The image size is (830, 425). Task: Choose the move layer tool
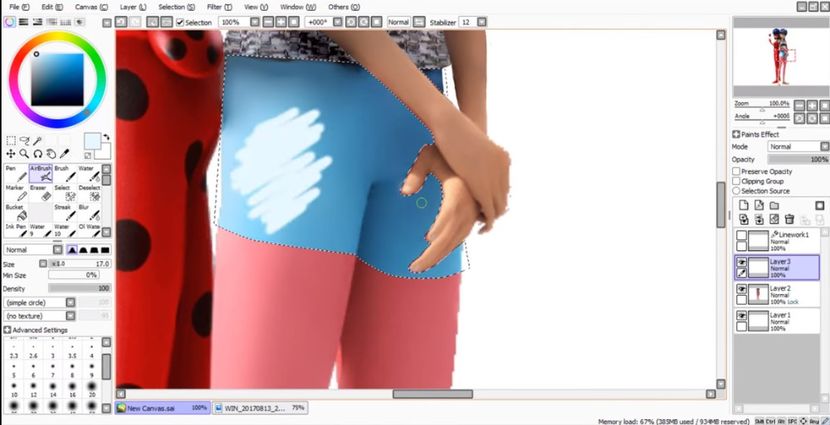tap(11, 154)
